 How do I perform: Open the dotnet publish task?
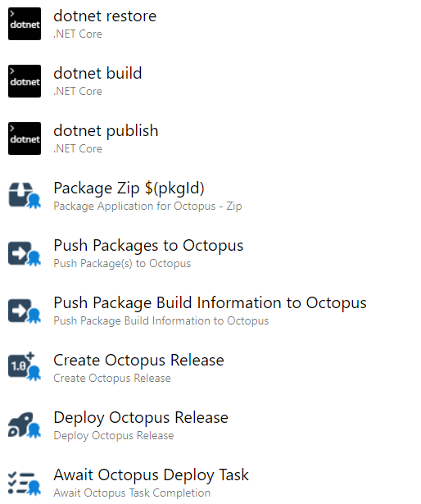(106, 131)
